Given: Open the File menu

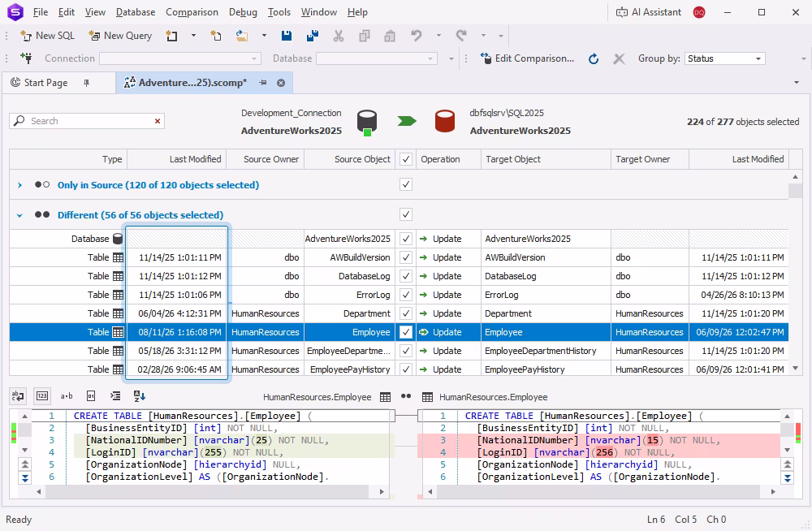Looking at the screenshot, I should click(x=40, y=12).
